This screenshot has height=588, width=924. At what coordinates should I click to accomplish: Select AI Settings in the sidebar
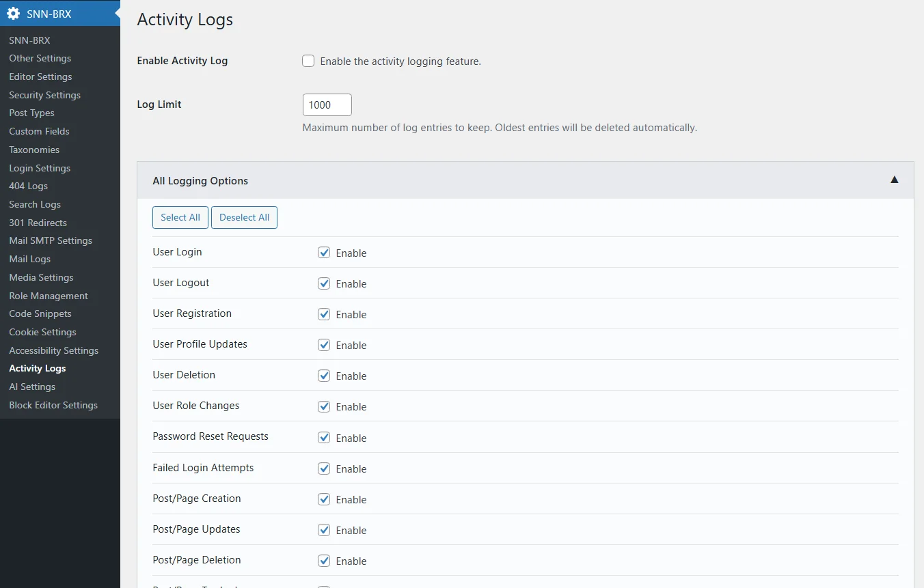[32, 387]
